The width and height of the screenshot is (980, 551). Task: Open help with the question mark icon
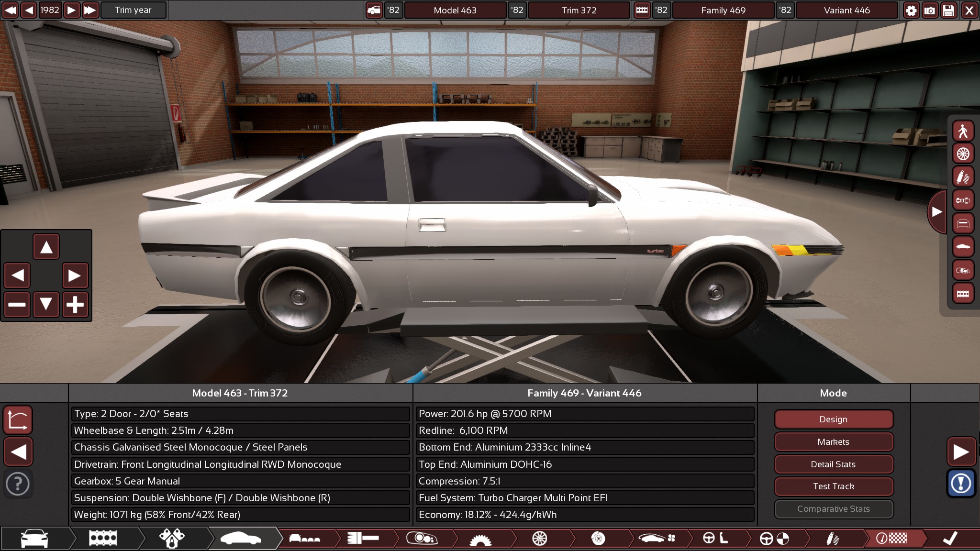coord(18,484)
